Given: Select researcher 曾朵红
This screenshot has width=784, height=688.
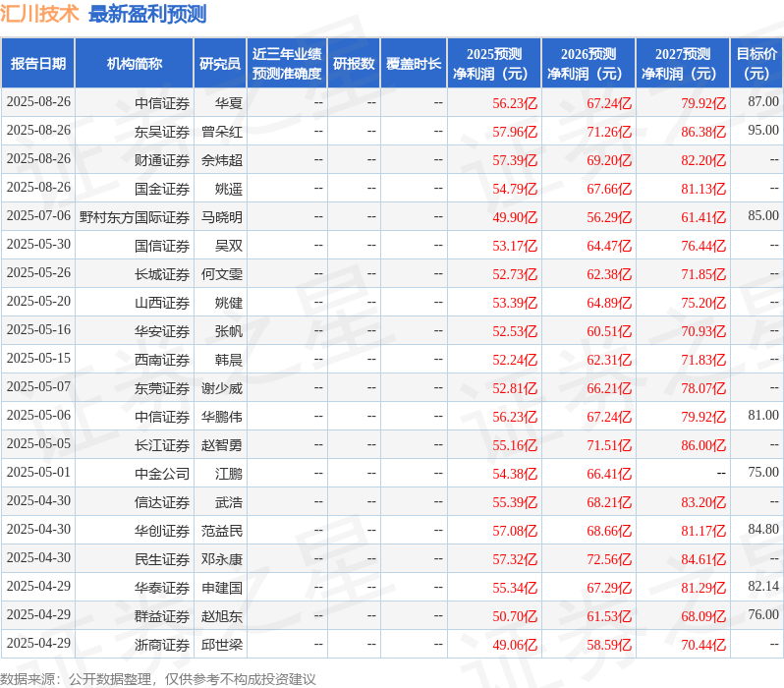Looking at the screenshot, I should coord(222,132).
